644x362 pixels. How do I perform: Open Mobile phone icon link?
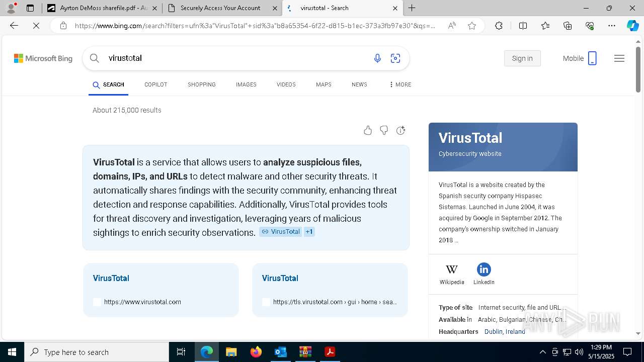pyautogui.click(x=592, y=58)
